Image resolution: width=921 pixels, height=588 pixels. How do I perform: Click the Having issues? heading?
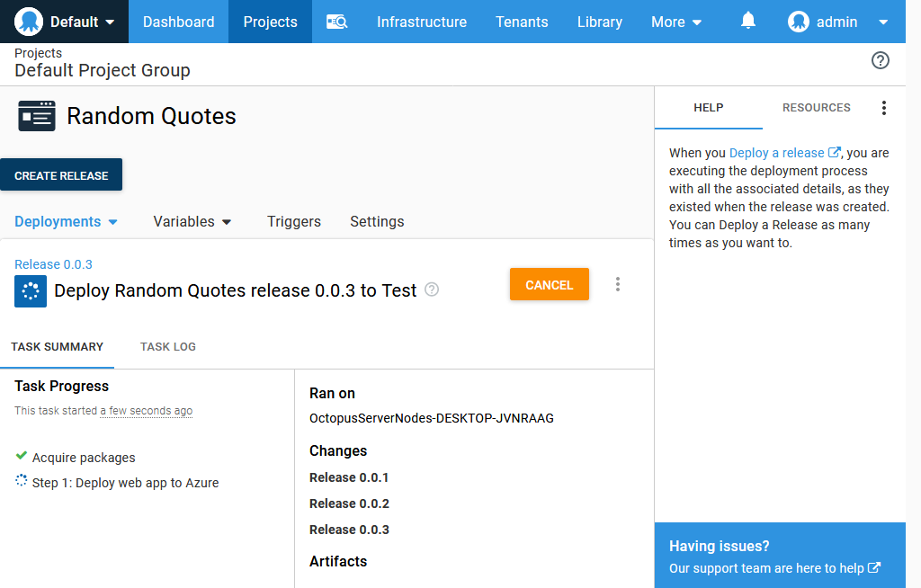(719, 547)
